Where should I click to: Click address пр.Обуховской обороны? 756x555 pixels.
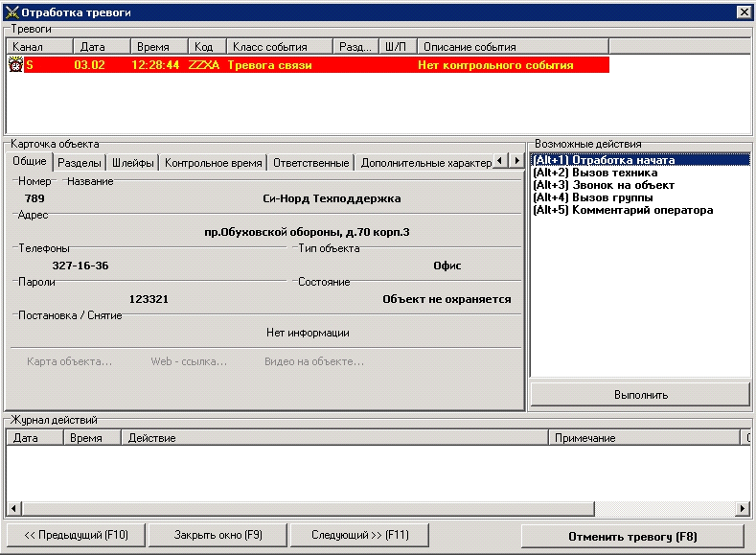pyautogui.click(x=307, y=232)
